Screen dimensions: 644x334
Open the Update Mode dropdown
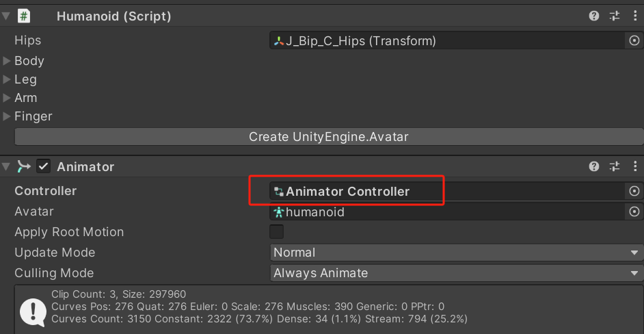click(457, 252)
